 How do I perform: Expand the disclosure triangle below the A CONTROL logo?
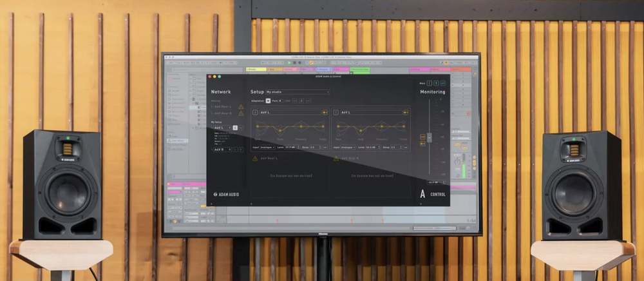(x=421, y=204)
